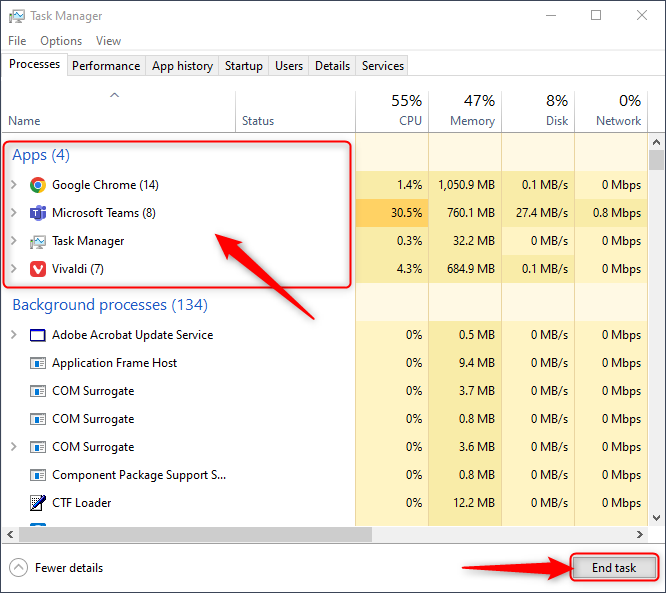The height and width of the screenshot is (593, 666).
Task: Click the 1,050.9 MB memory cell
Action: [x=465, y=185]
